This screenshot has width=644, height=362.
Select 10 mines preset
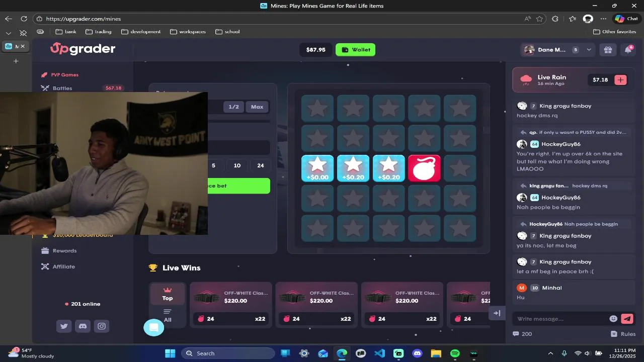(237, 165)
